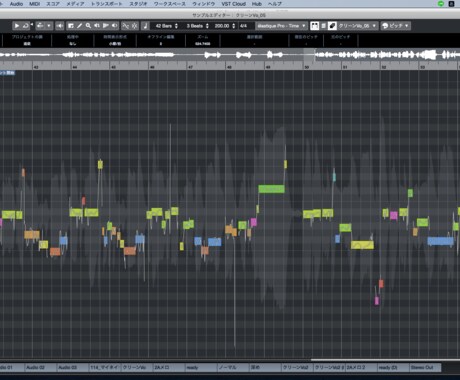Image resolution: width=460 pixels, height=380 pixels.
Task: Click the horizontal scrollbar at the bottom of the editor
Action: point(385,360)
